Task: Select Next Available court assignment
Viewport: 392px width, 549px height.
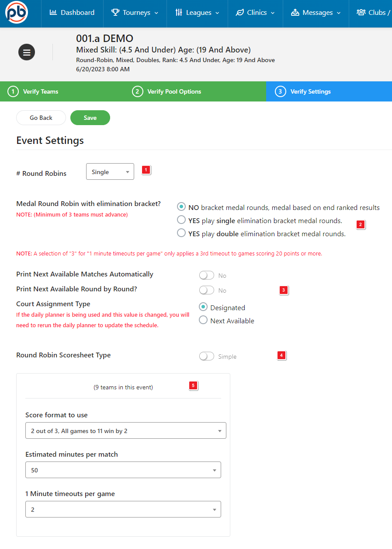Action: [x=203, y=320]
